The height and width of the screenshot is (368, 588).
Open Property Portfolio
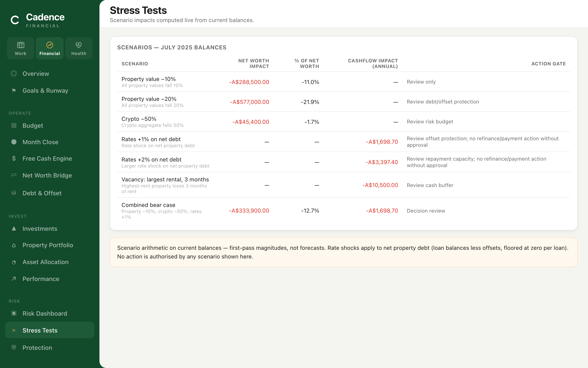(x=50, y=245)
